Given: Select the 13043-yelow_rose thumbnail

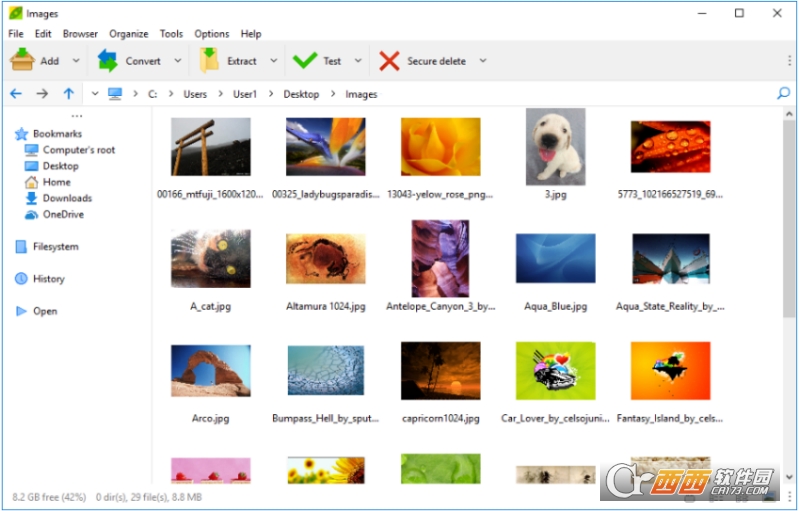Looking at the screenshot, I should click(440, 147).
